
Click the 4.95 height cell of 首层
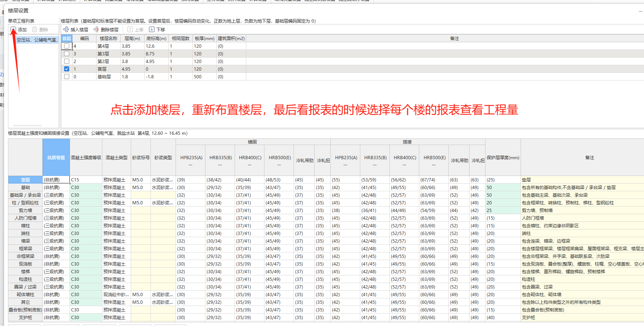pyautogui.click(x=132, y=69)
